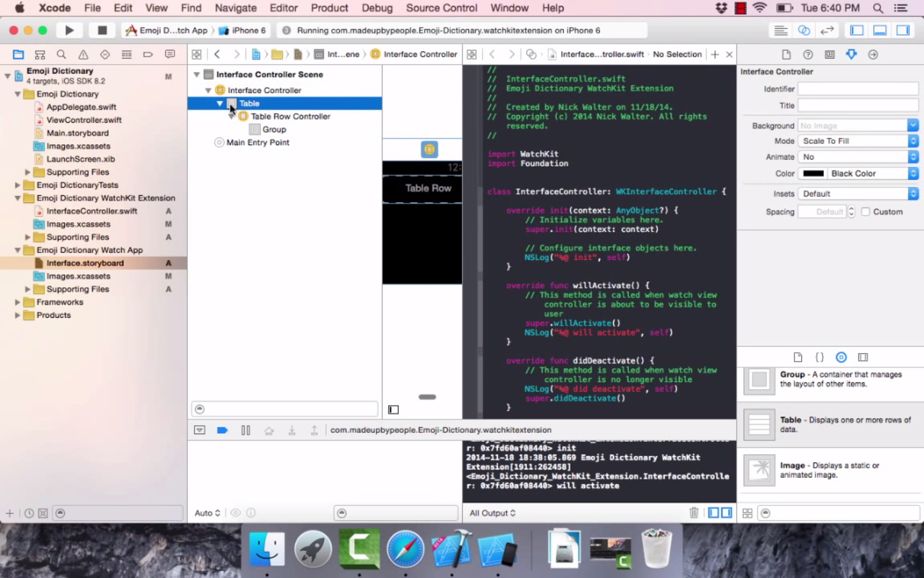Collapse the Interface Controller Scene
Viewport: 924px width, 578px height.
pyautogui.click(x=196, y=74)
